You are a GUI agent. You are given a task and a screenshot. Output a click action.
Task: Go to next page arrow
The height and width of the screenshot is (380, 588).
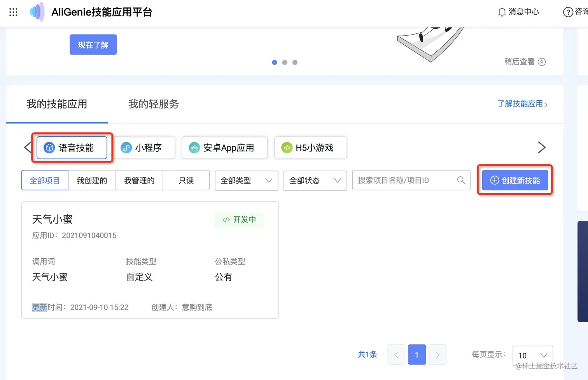tap(437, 354)
